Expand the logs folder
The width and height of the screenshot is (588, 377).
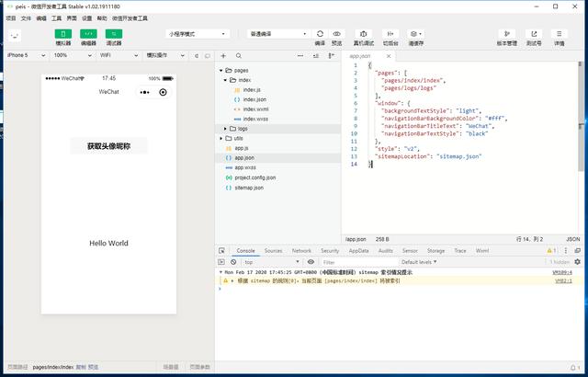click(225, 129)
